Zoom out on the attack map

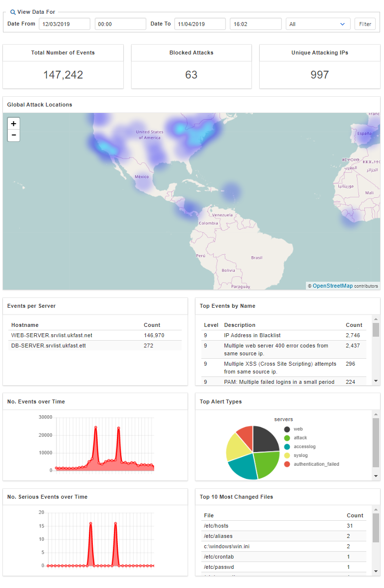pos(13,135)
